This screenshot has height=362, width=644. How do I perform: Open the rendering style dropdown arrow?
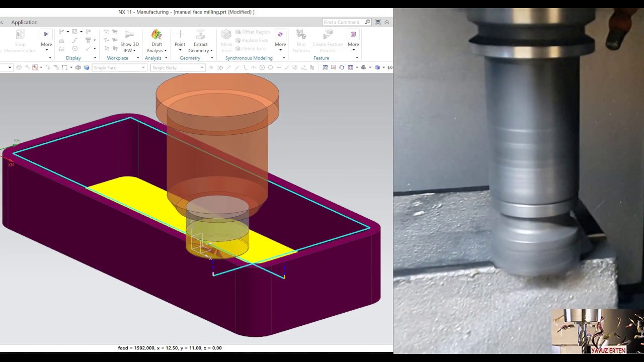point(384,67)
